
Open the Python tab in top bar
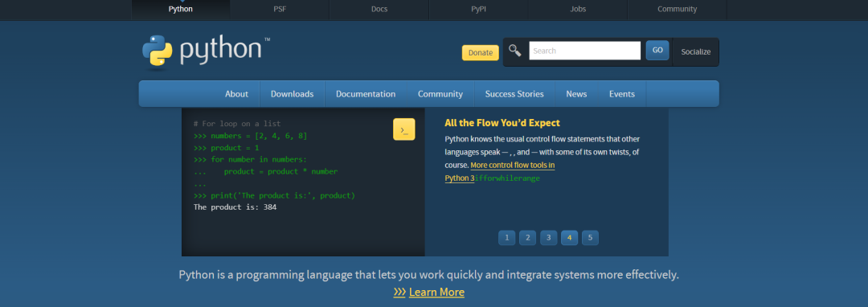coord(181,10)
